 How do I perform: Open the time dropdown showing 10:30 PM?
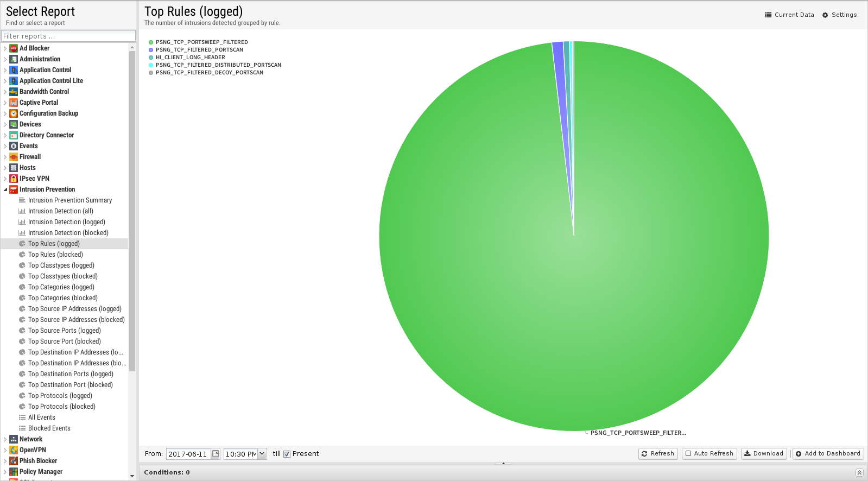(x=262, y=454)
